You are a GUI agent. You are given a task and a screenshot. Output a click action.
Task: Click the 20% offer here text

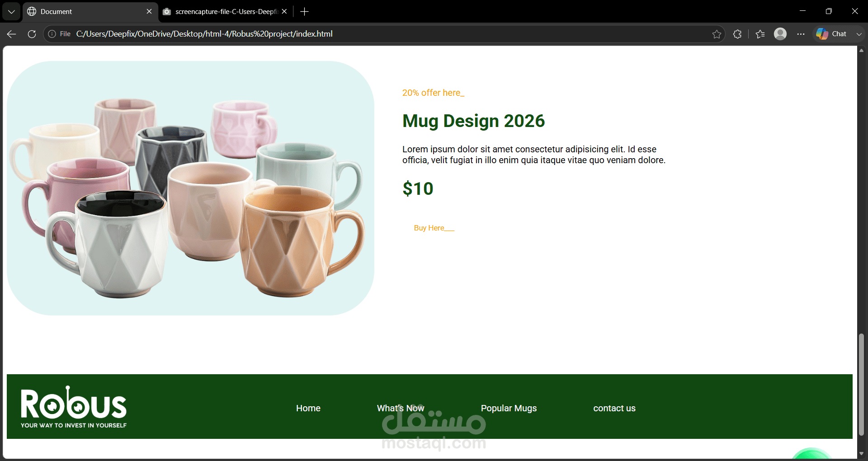point(433,93)
